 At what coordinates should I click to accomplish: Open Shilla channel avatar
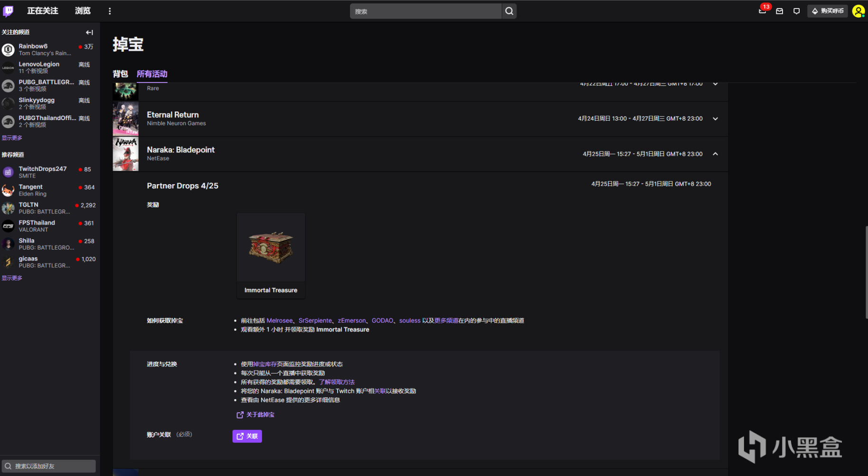(x=8, y=244)
